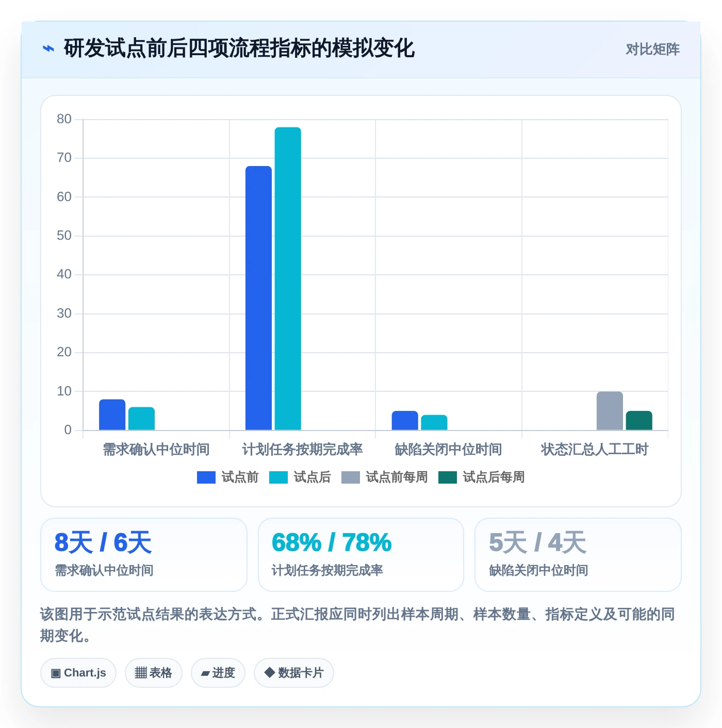Image resolution: width=722 pixels, height=728 pixels.
Task: Open the 68% / 78% data card
Action: tap(361, 555)
